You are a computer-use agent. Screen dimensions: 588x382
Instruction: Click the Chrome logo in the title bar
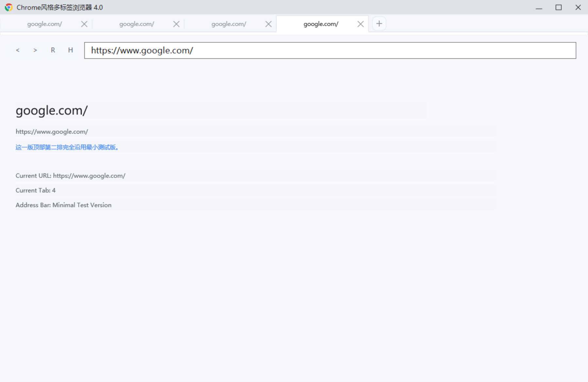(9, 8)
